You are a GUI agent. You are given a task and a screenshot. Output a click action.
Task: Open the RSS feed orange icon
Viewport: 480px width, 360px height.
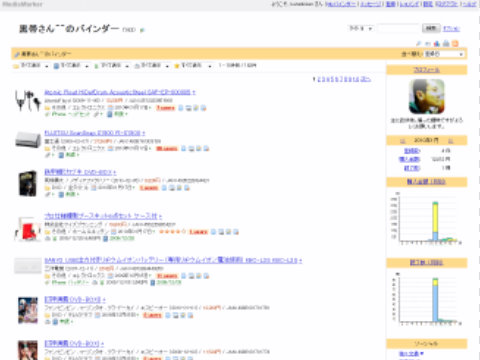(455, 44)
